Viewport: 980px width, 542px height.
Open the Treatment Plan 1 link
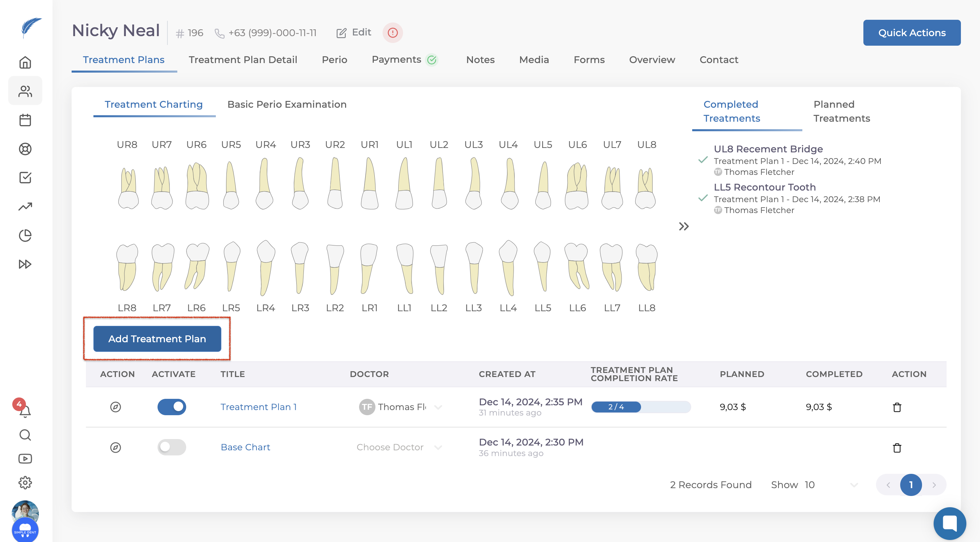258,407
